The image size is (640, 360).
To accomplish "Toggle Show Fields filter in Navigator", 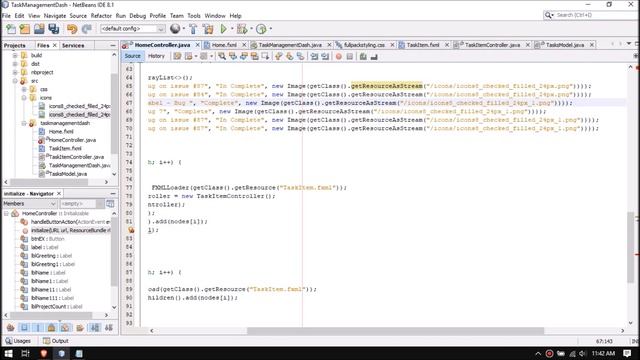I will coord(24,327).
